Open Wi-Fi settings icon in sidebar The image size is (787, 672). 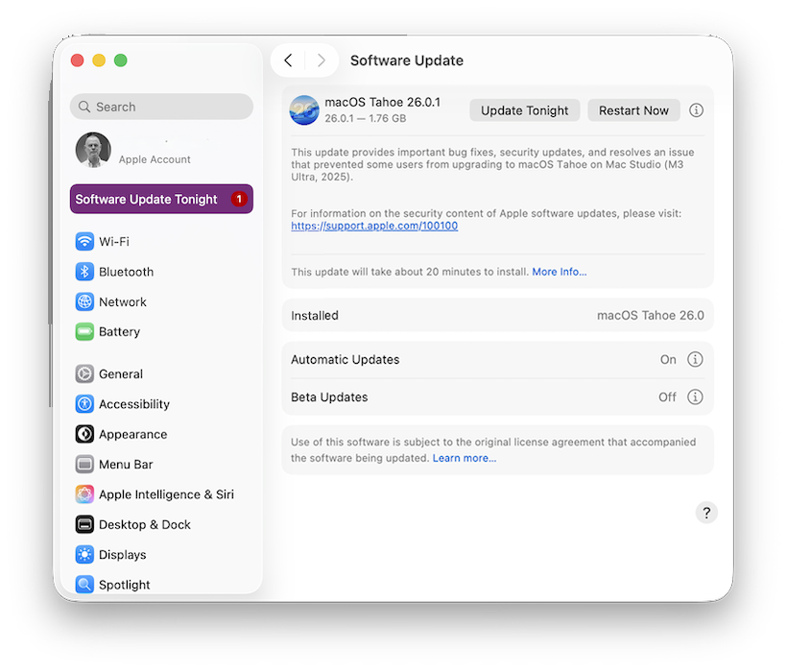pos(84,242)
